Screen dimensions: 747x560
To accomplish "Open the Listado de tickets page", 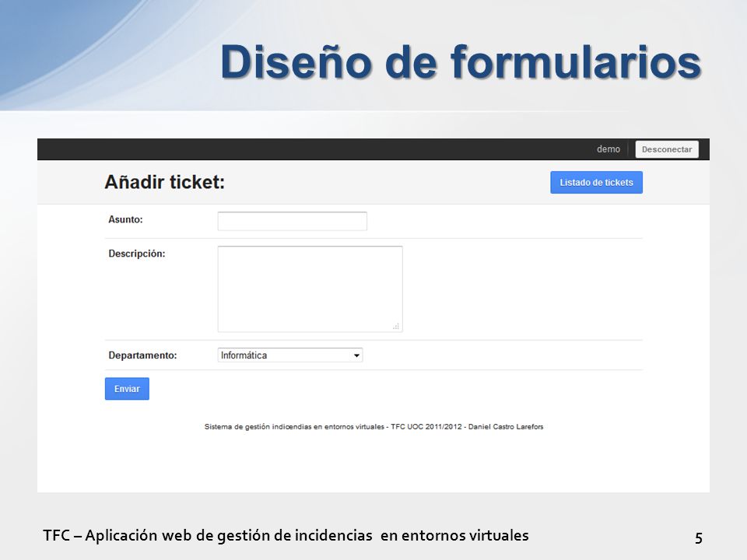I will pyautogui.click(x=596, y=182).
